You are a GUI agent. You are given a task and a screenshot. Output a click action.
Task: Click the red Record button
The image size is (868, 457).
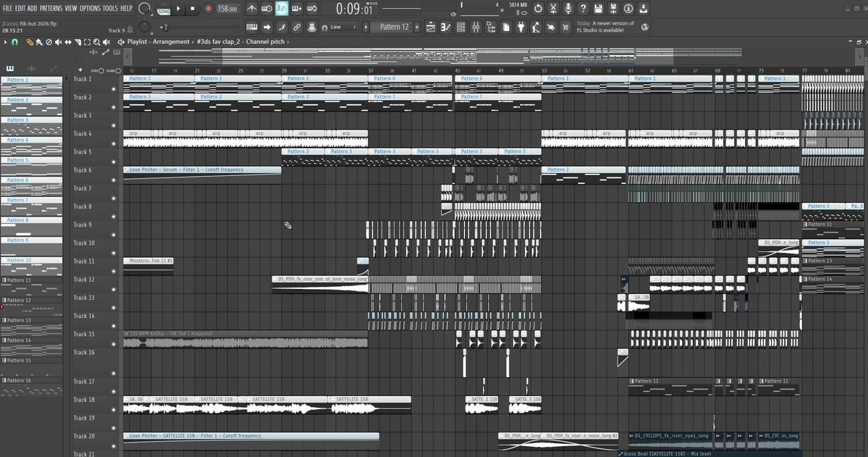click(208, 8)
